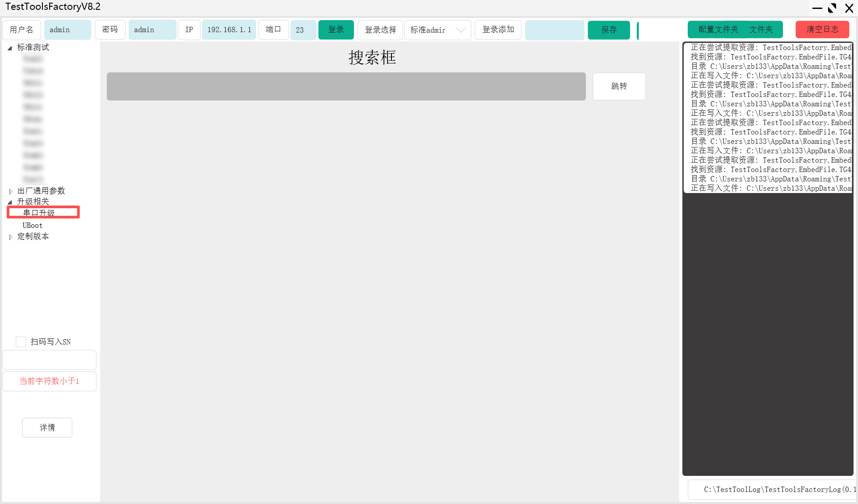Collapse the 标准测试 tree node

(x=10, y=48)
